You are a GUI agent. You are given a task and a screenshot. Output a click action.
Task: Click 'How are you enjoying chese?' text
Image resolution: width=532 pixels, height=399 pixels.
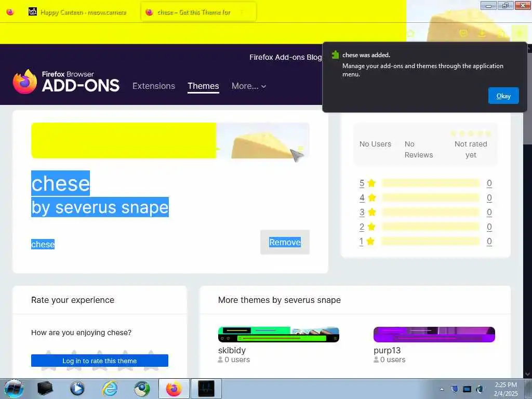pyautogui.click(x=81, y=332)
